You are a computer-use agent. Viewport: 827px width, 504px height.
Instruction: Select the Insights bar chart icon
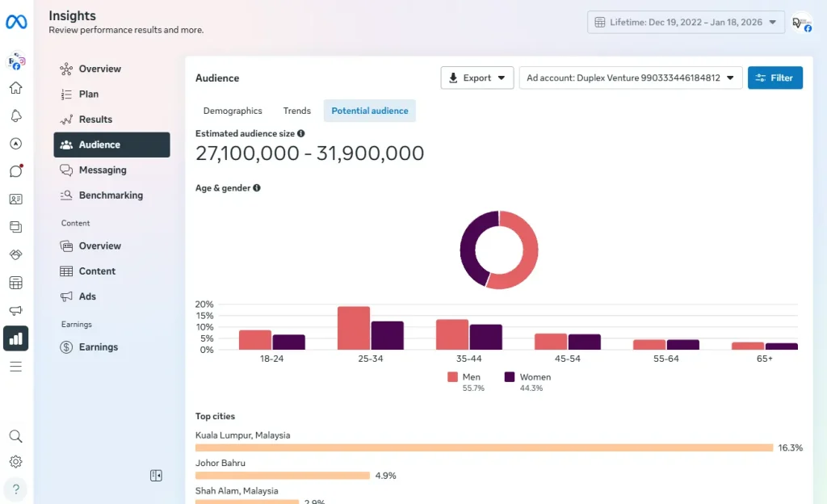(15, 338)
